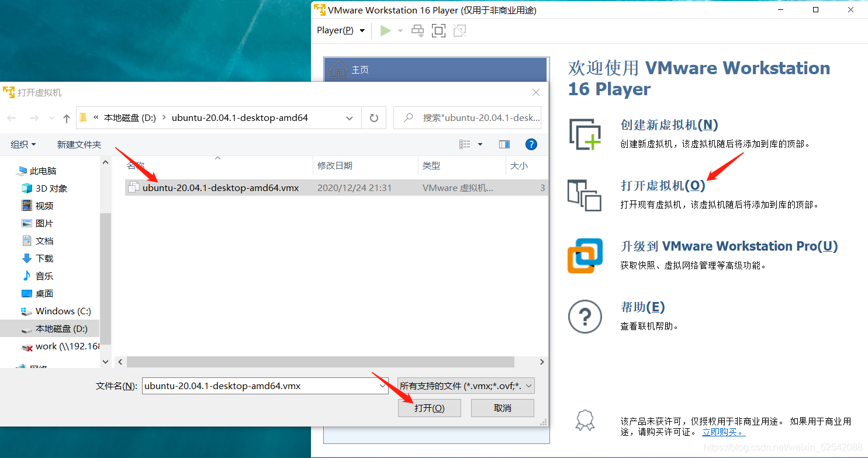The width and height of the screenshot is (868, 458).
Task: Click the 立即购买 link
Action: (724, 432)
